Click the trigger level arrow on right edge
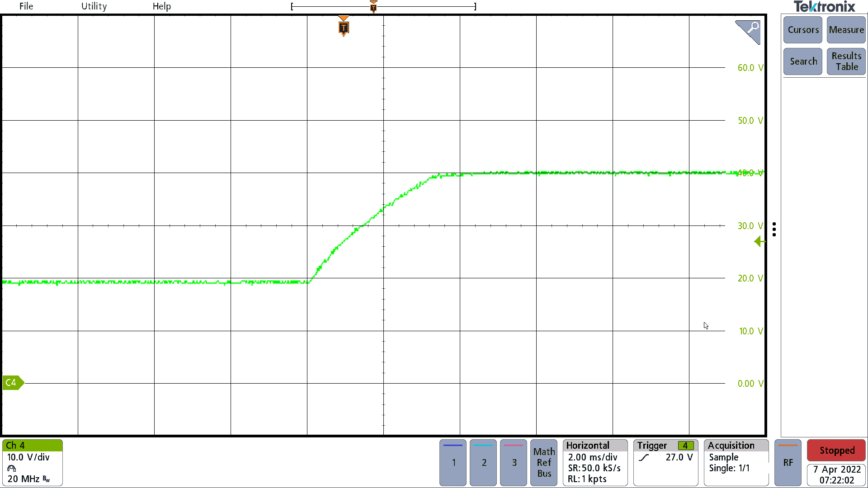This screenshot has width=868, height=488. 759,242
